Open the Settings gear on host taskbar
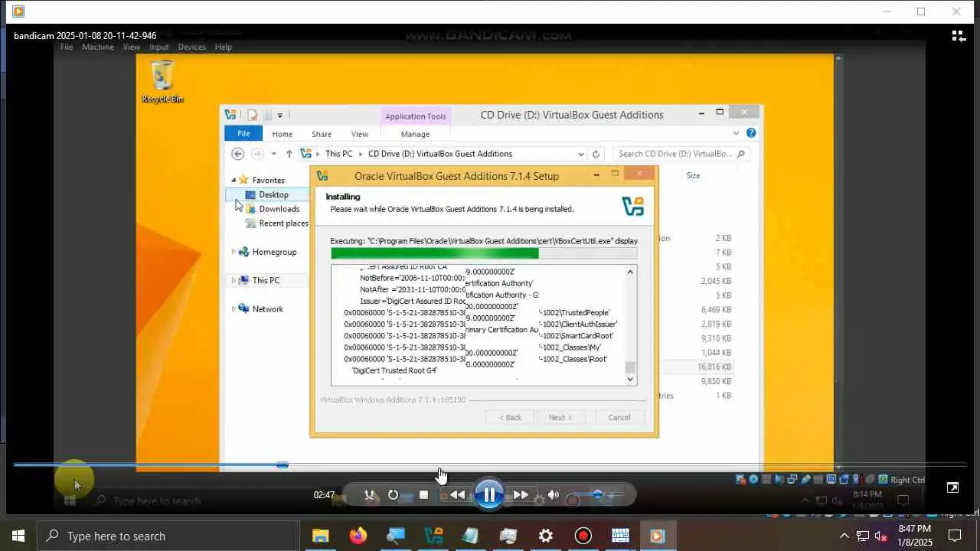 [x=546, y=536]
